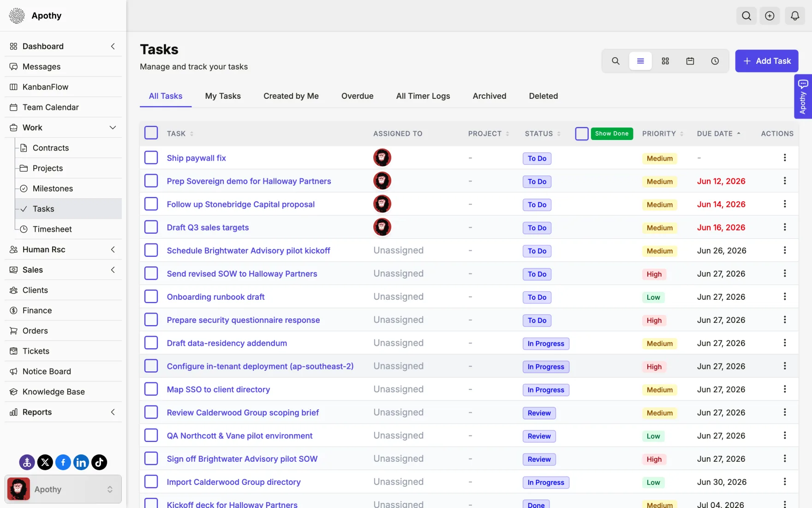Click the circled plus quick-add icon
Viewport: 812px width, 508px height.
coord(770,16)
